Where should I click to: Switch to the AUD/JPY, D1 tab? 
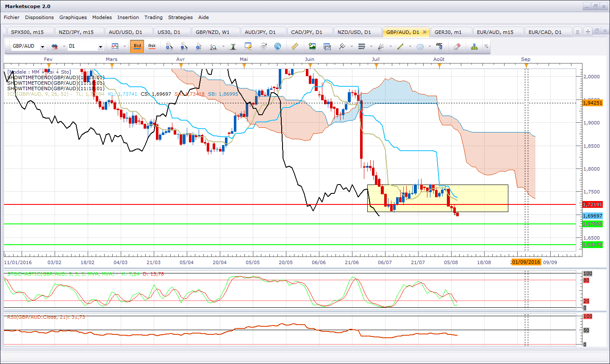tap(263, 32)
